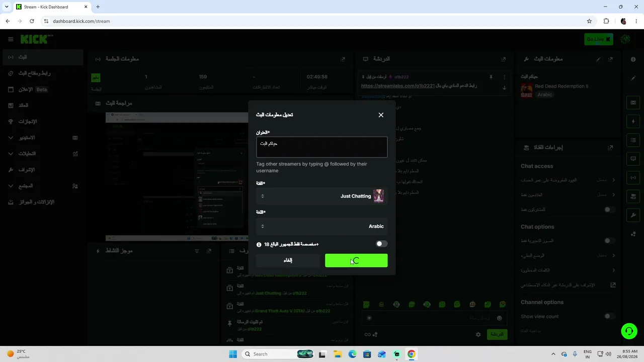Click Grand Theft Auto V (GTA) log entry

click(x=285, y=311)
